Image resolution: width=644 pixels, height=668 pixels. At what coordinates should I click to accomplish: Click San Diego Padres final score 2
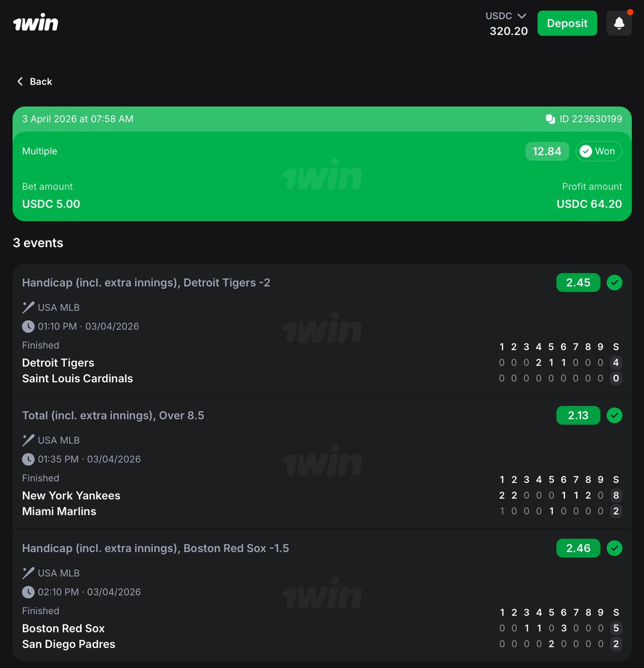[616, 644]
